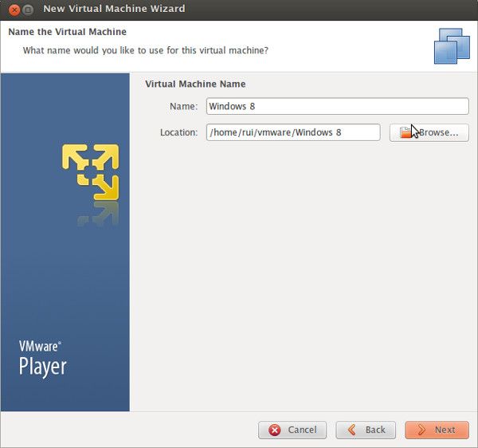This screenshot has height=448, width=478.
Task: Click the red X icon on Cancel
Action: pos(275,430)
